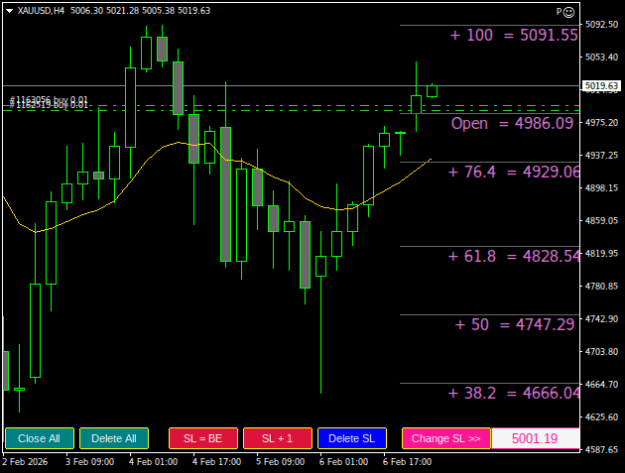Set stop loss to breakeven with SL = BE
Viewport: 625px width, 473px height.
coord(203,438)
